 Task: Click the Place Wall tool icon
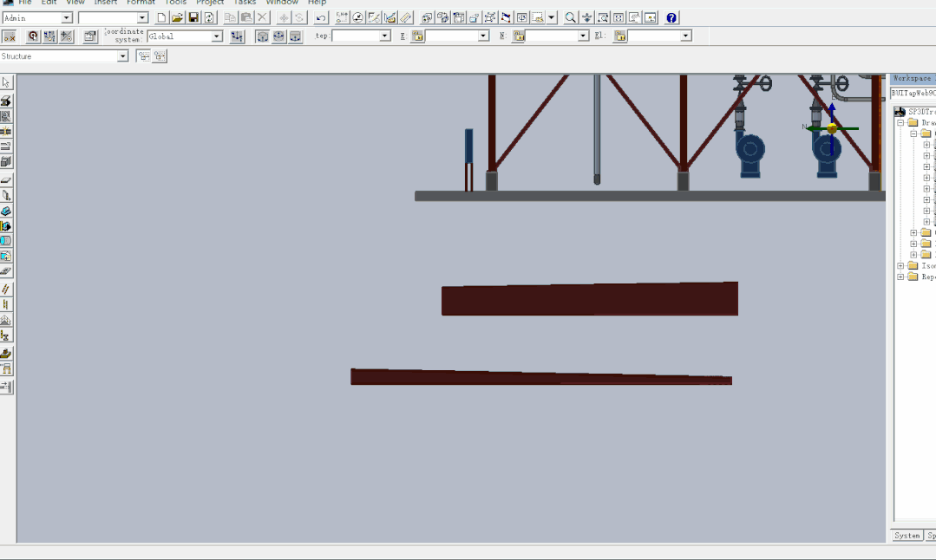[x=6, y=195]
